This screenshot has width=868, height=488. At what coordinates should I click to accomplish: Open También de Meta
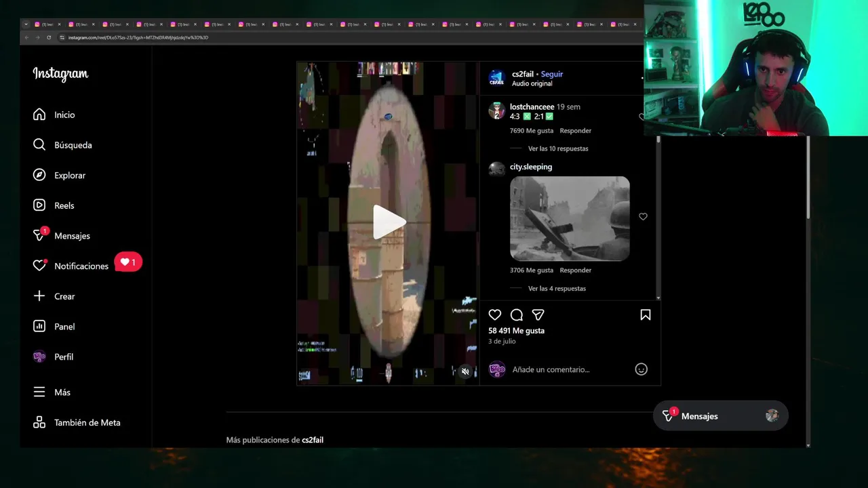pyautogui.click(x=77, y=422)
